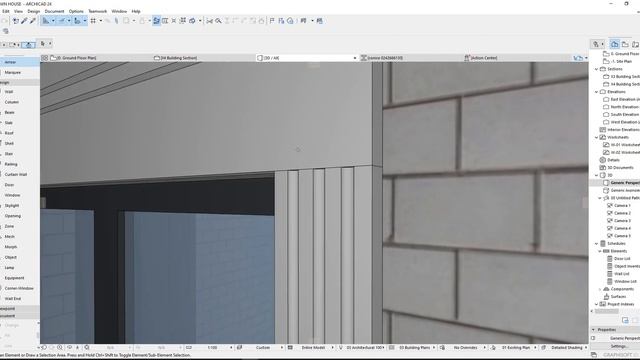Choose the Railing tool
Screen dimensions: 640x360
pyautogui.click(x=19, y=164)
